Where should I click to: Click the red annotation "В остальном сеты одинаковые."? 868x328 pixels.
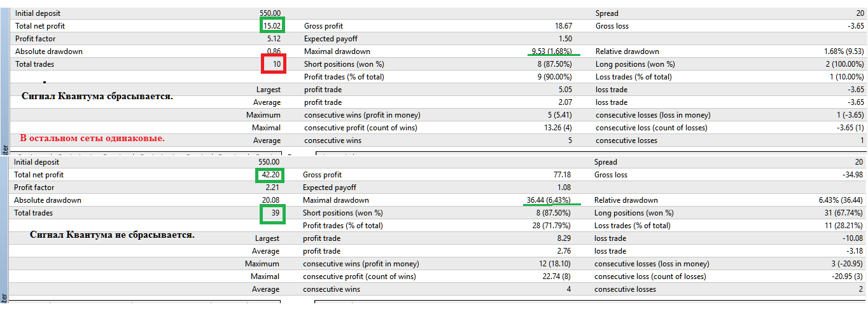(x=92, y=138)
